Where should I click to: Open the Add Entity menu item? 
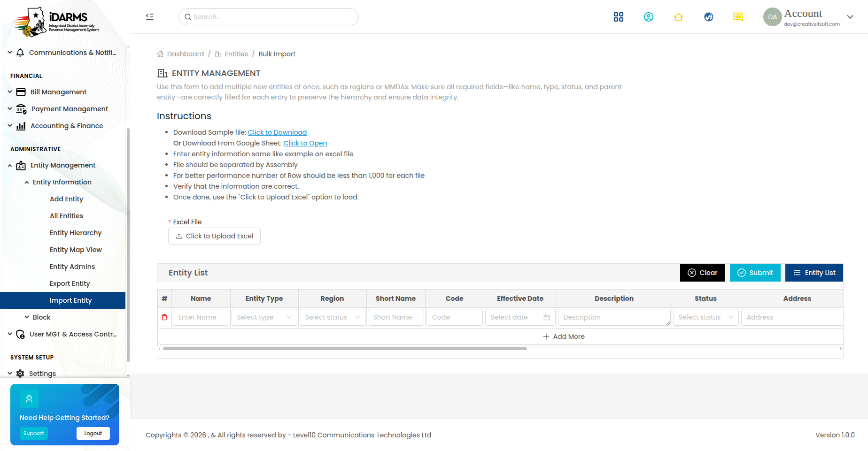coord(66,199)
